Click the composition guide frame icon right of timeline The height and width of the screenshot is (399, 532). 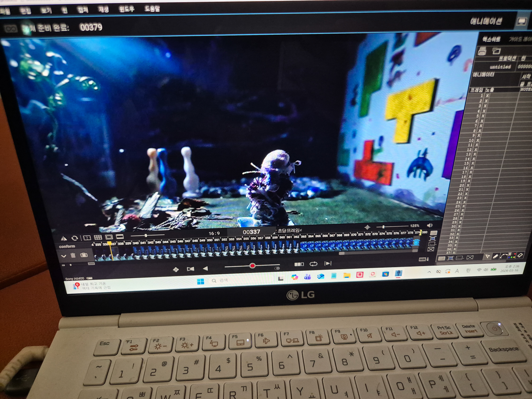coord(433,238)
